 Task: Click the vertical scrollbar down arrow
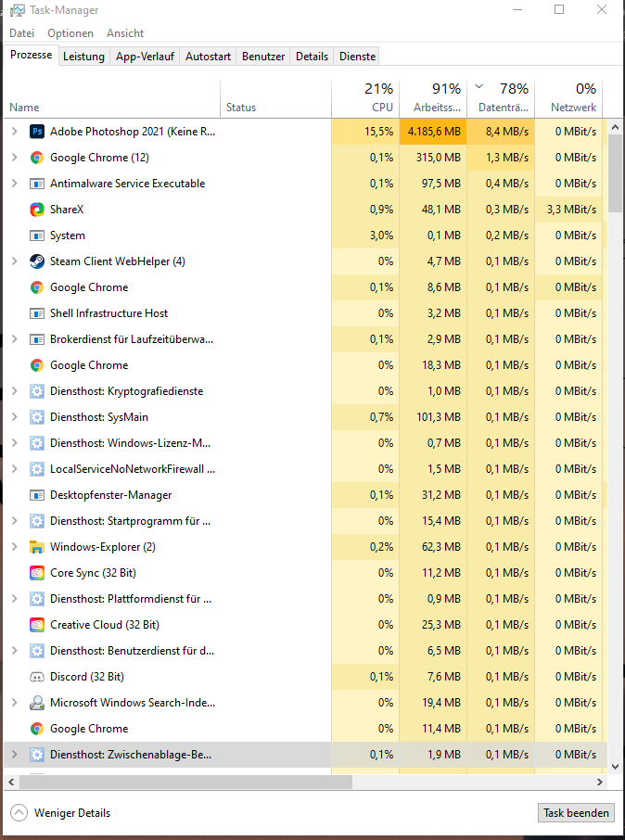point(616,767)
